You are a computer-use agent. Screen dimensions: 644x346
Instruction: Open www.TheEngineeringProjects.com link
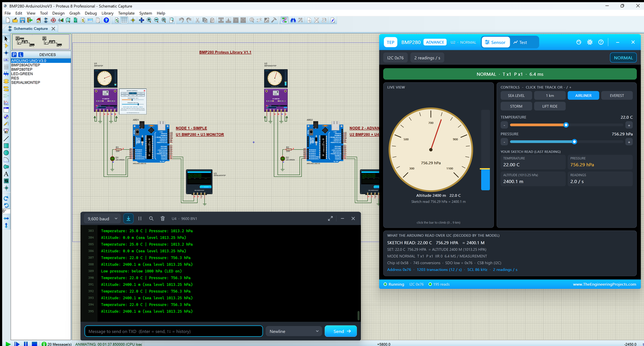point(604,284)
